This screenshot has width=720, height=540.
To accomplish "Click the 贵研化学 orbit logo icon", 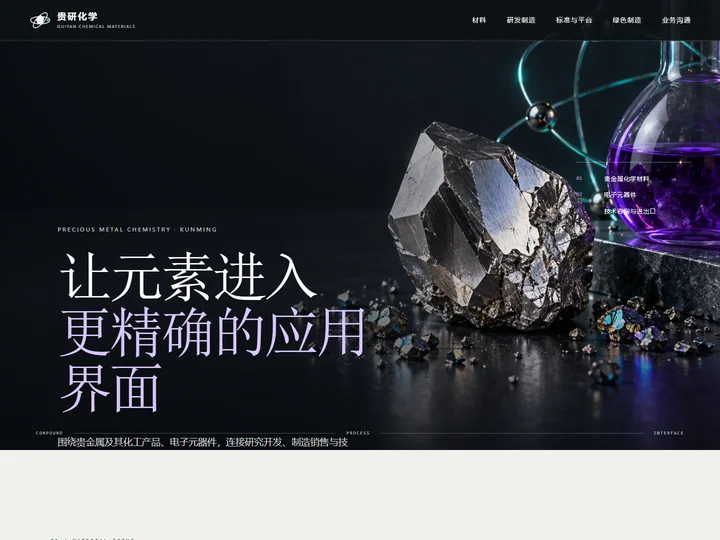I will (40, 20).
